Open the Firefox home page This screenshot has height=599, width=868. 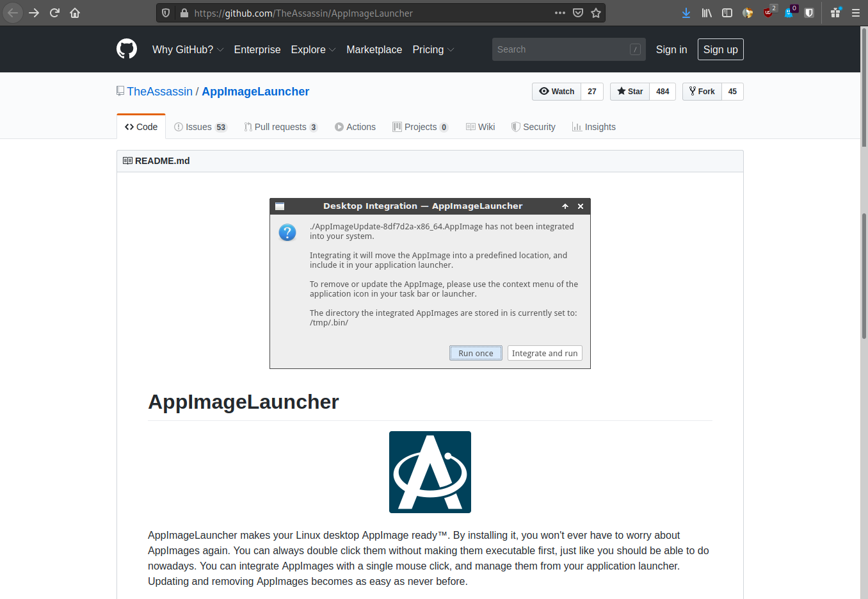(75, 13)
